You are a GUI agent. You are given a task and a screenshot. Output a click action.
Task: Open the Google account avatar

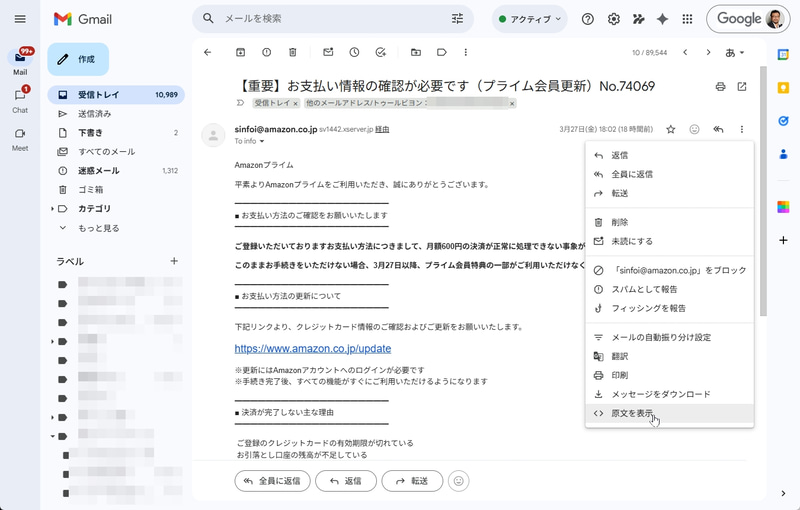point(774,19)
